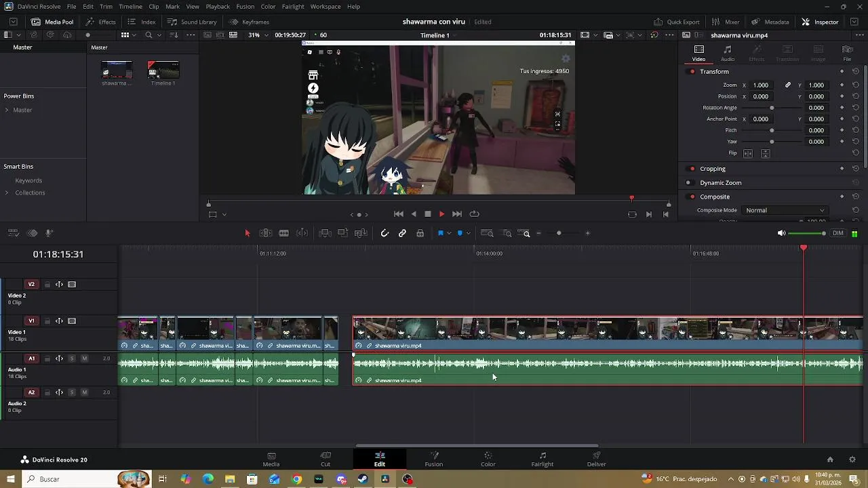Open viewer zoom 31% dropdown
The width and height of the screenshot is (868, 488).
pos(258,35)
